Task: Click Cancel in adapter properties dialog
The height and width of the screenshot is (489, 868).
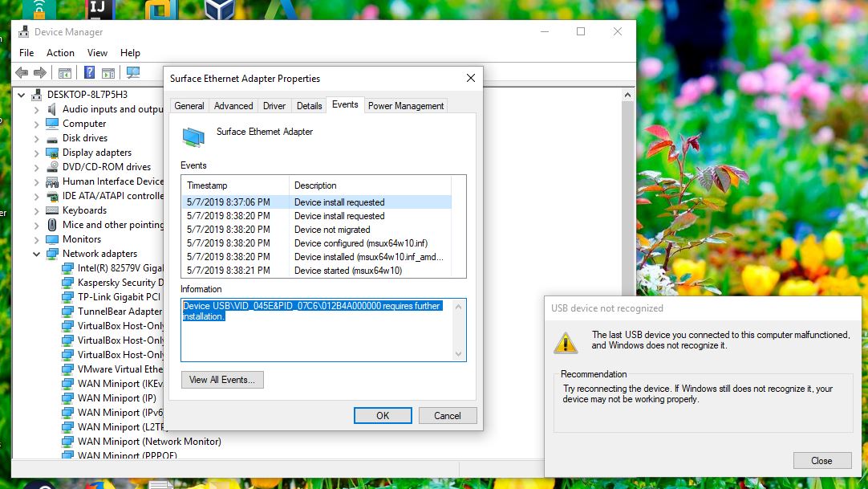Action: coord(448,415)
